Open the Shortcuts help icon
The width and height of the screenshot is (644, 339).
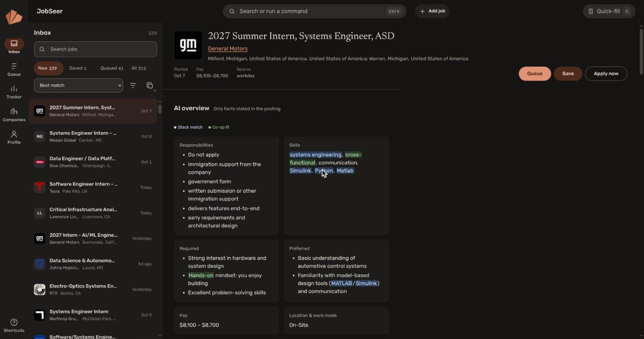pos(14,325)
